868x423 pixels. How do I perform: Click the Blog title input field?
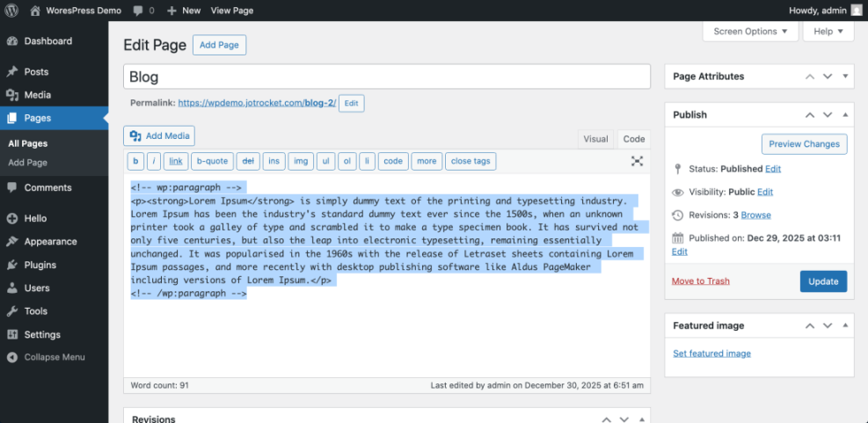click(x=387, y=77)
